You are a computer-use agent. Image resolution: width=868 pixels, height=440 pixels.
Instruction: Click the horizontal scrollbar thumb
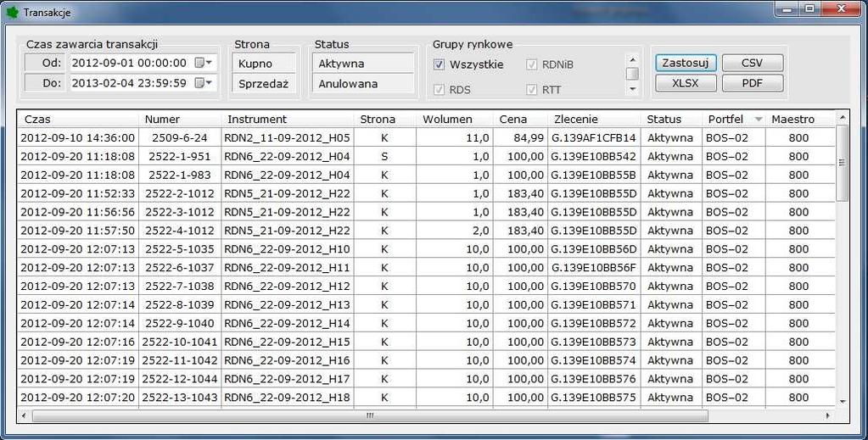[x=370, y=415]
